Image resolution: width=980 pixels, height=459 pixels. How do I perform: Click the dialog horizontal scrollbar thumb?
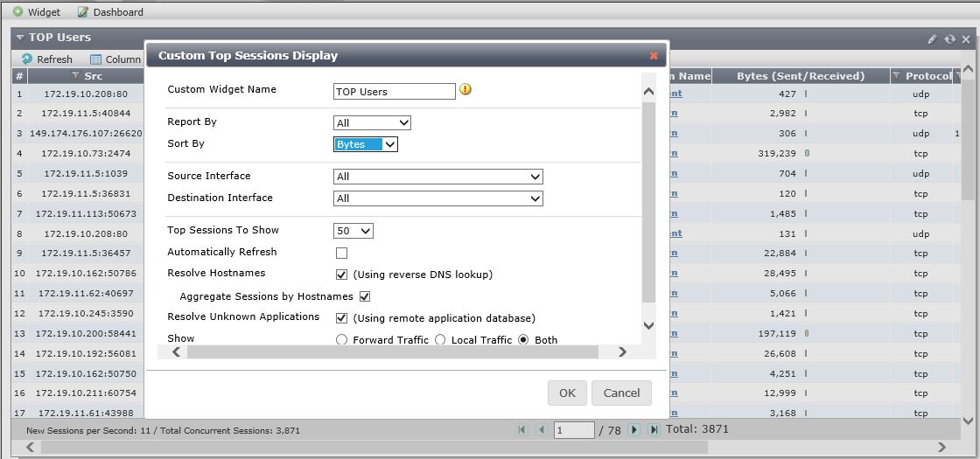click(x=393, y=352)
